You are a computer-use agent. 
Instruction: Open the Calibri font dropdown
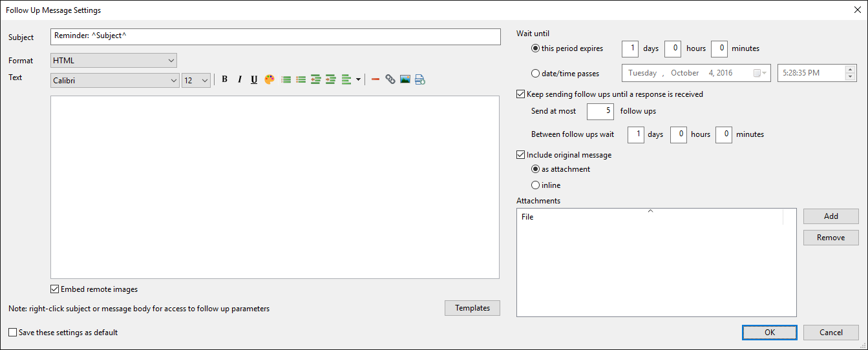point(114,81)
